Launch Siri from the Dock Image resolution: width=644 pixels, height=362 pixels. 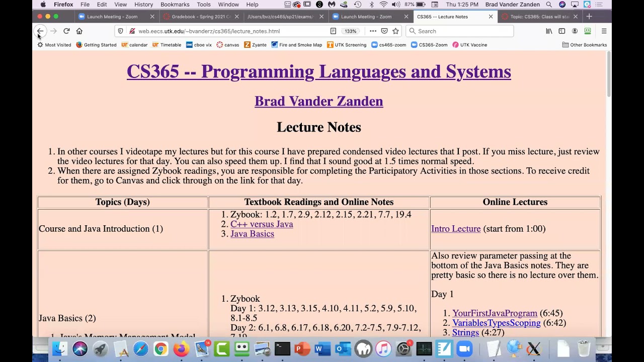pyautogui.click(x=80, y=348)
